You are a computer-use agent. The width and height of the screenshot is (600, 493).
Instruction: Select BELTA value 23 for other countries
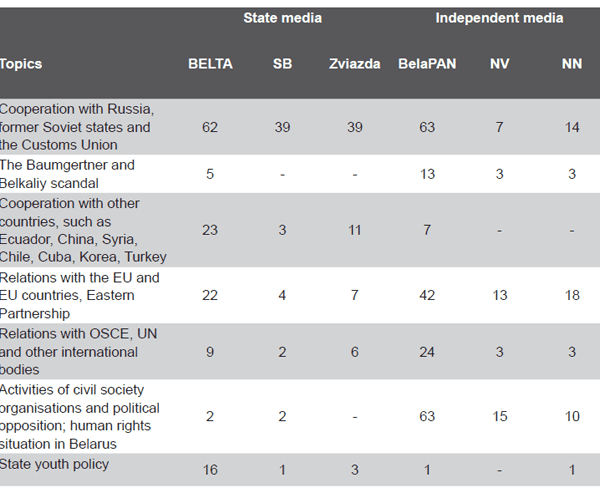coord(210,230)
